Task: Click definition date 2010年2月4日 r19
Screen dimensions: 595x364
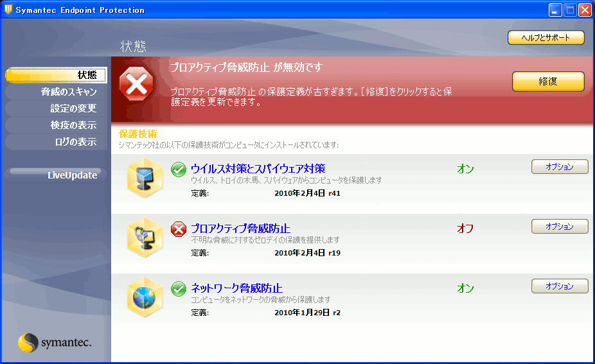Action: coord(307,253)
